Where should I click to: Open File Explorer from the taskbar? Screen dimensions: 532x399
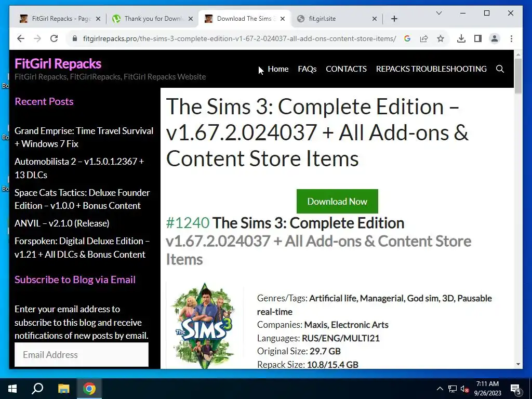[63, 389]
